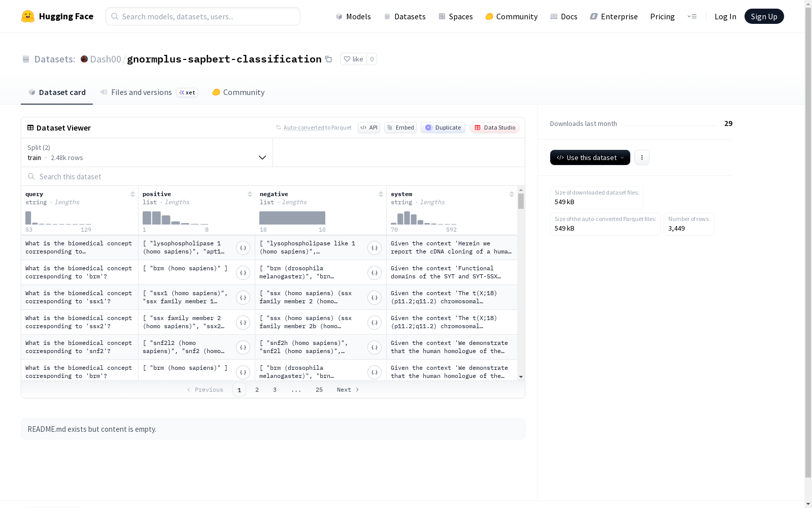
Task: Open the gnormplus-sapbert-classification dataset title link
Action: (224, 59)
